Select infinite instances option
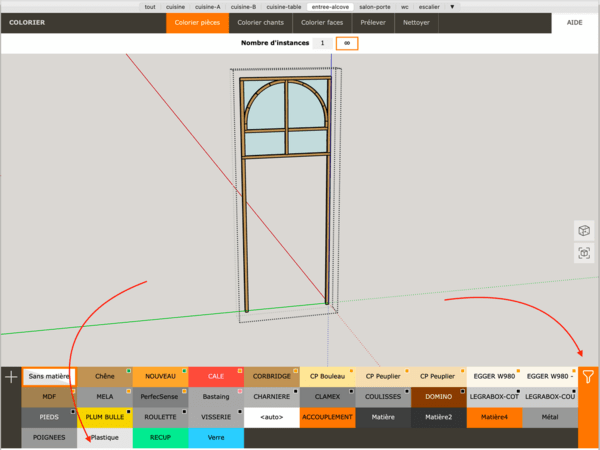Viewport: 600px width, 450px height. (x=346, y=43)
